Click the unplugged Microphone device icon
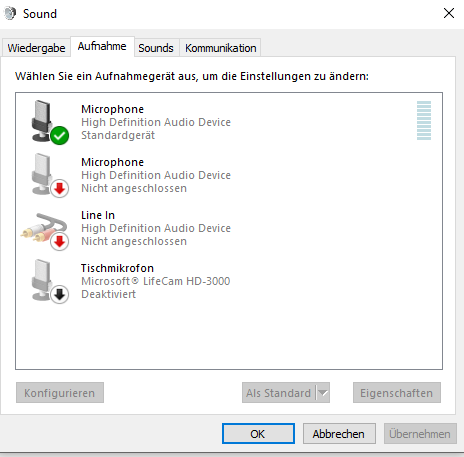464x457 pixels. (50, 175)
